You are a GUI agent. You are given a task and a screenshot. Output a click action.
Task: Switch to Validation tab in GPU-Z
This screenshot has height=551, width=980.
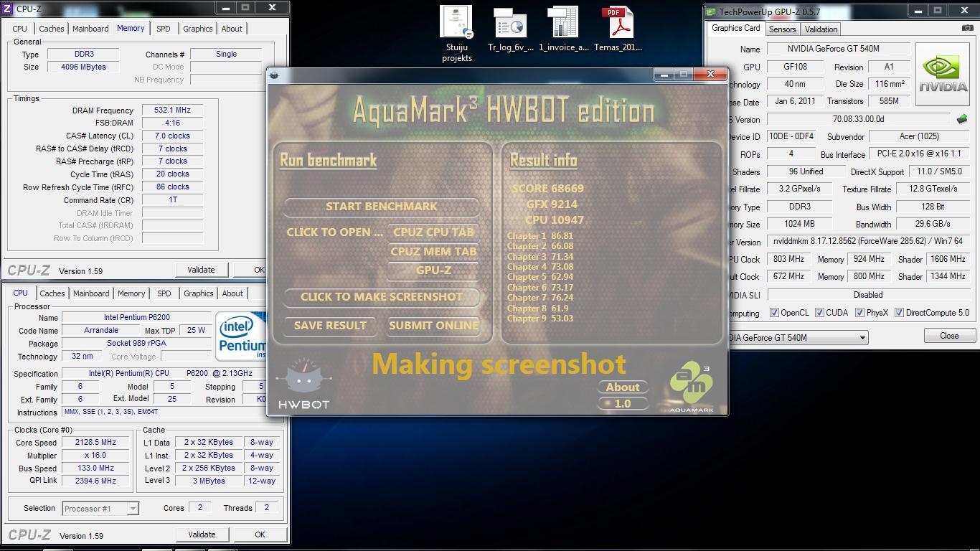point(821,29)
